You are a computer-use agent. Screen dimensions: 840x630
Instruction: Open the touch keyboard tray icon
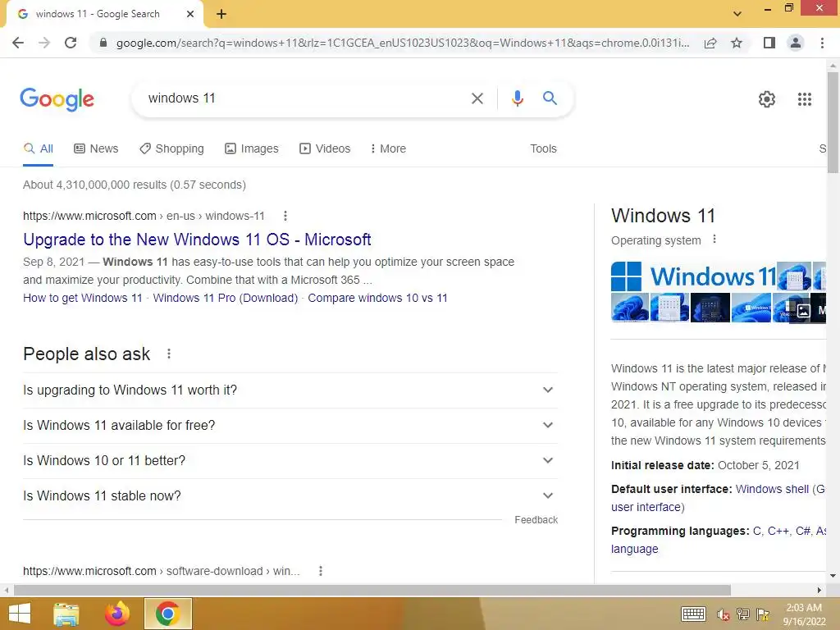point(693,614)
